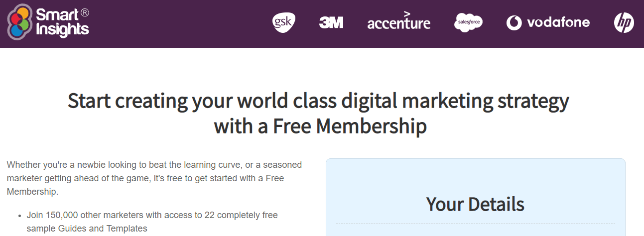Click the HP circular logo
Viewport: 644px width, 236px height.
[624, 23]
